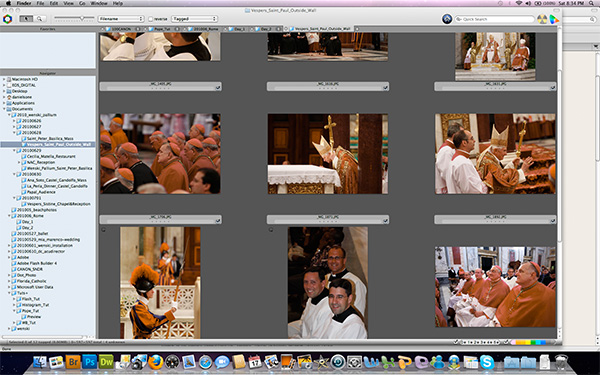
Task: Open Dreamweaver from the dock
Action: coord(106,362)
